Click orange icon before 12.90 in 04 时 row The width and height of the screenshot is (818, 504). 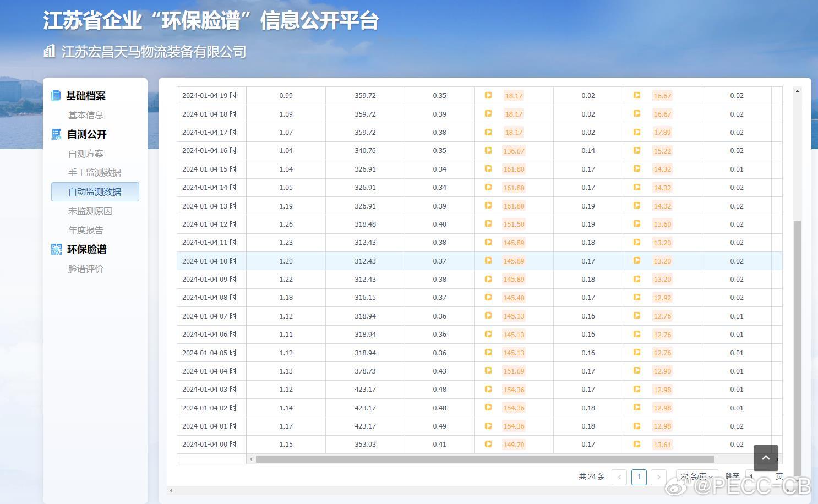pyautogui.click(x=637, y=371)
